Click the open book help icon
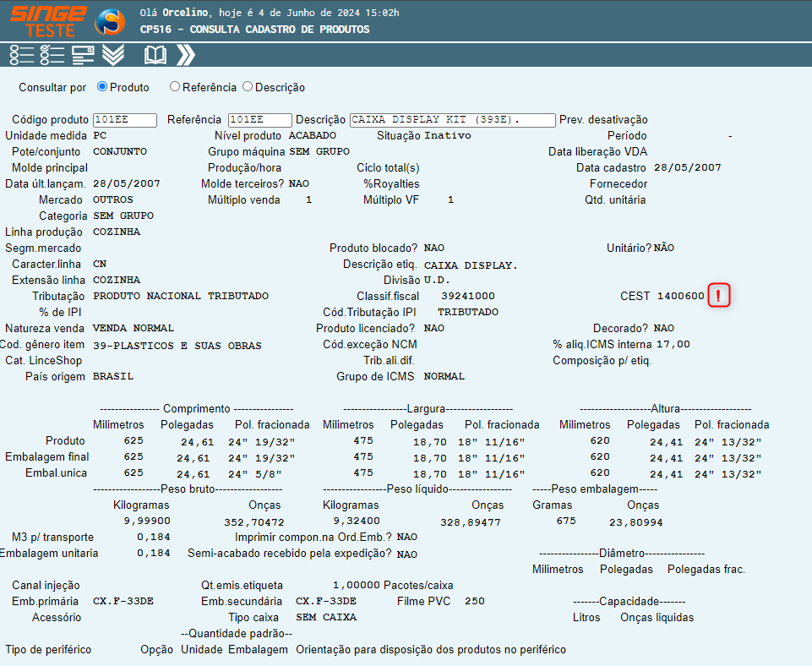 coord(155,55)
